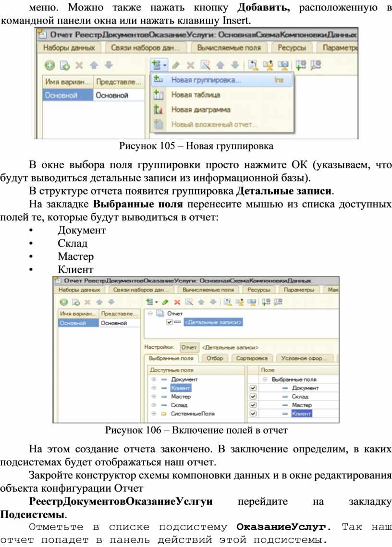Switch to Выбранные поля settings tab
This screenshot has height=547, width=392.
[x=171, y=358]
